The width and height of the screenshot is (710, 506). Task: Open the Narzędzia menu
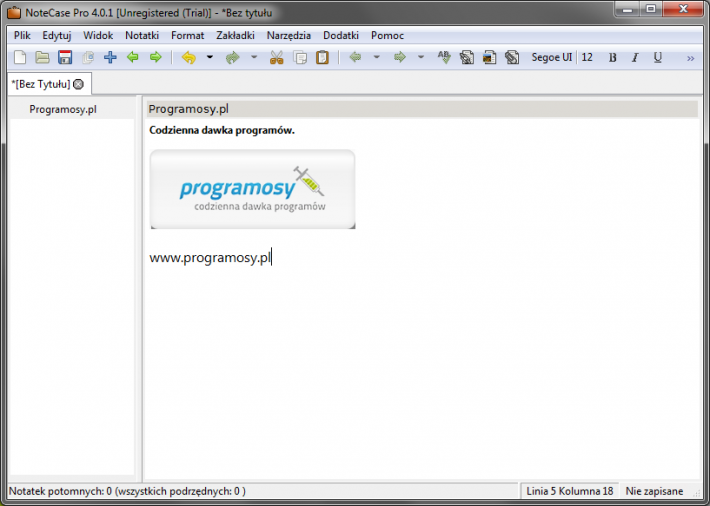tap(288, 35)
